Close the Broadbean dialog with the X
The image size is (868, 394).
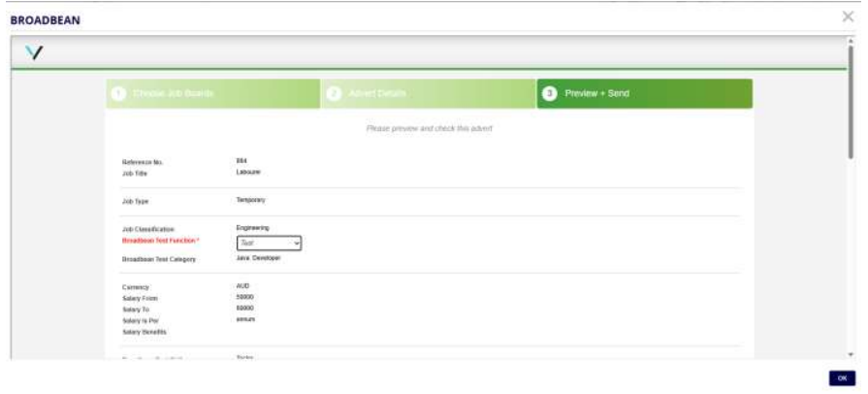[848, 16]
